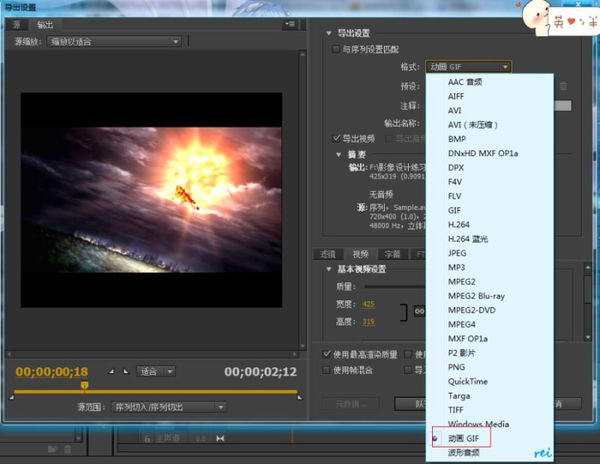The width and height of the screenshot is (600, 464).
Task: Set the out point marker icon
Action: (x=126, y=371)
